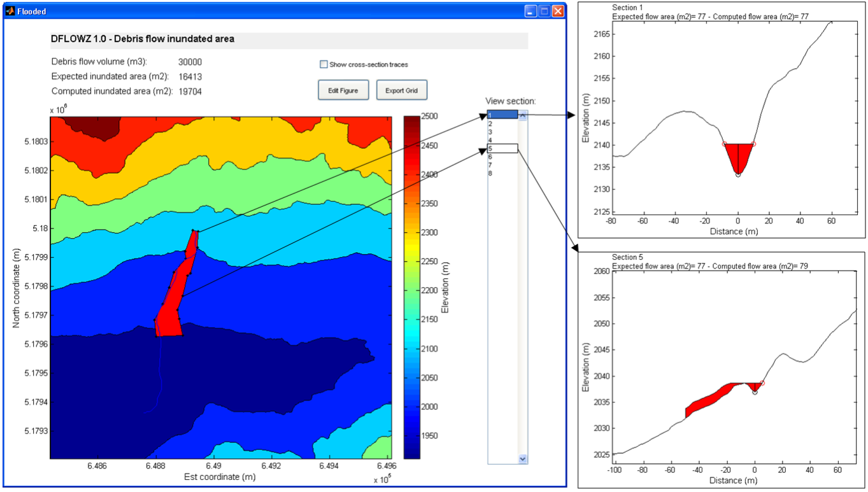Viewport: 868px width, 492px height.
Task: Select section 3 in View section list
Action: [502, 132]
